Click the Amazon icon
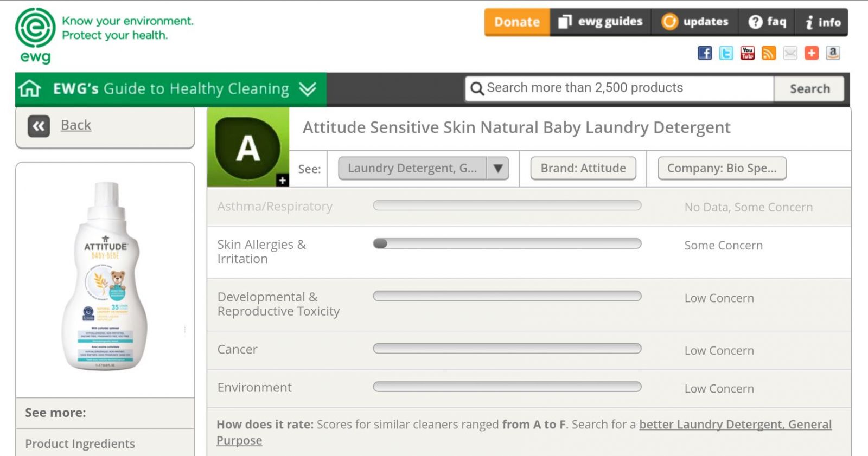This screenshot has width=868, height=456. [x=833, y=53]
